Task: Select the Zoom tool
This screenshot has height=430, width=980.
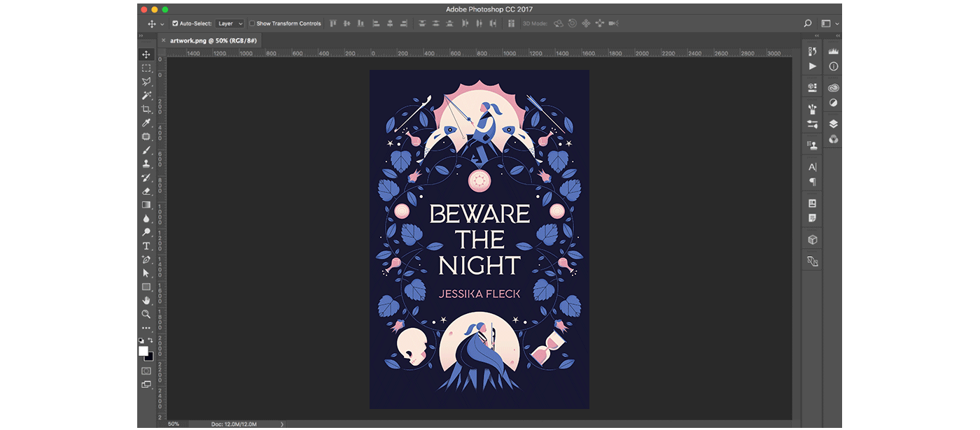Action: pyautogui.click(x=146, y=314)
